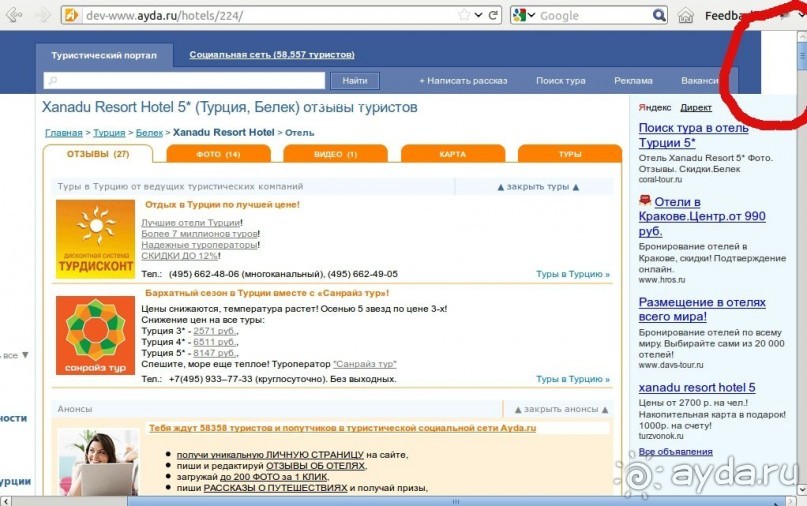Reload the page using the refresh icon
Viewport: 807px width, 506px height.
click(x=494, y=16)
